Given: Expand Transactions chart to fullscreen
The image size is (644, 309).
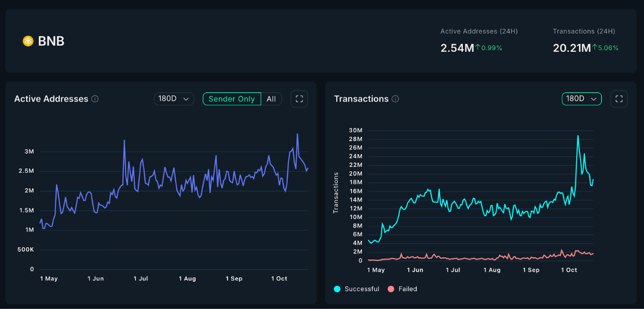Looking at the screenshot, I should [x=619, y=98].
